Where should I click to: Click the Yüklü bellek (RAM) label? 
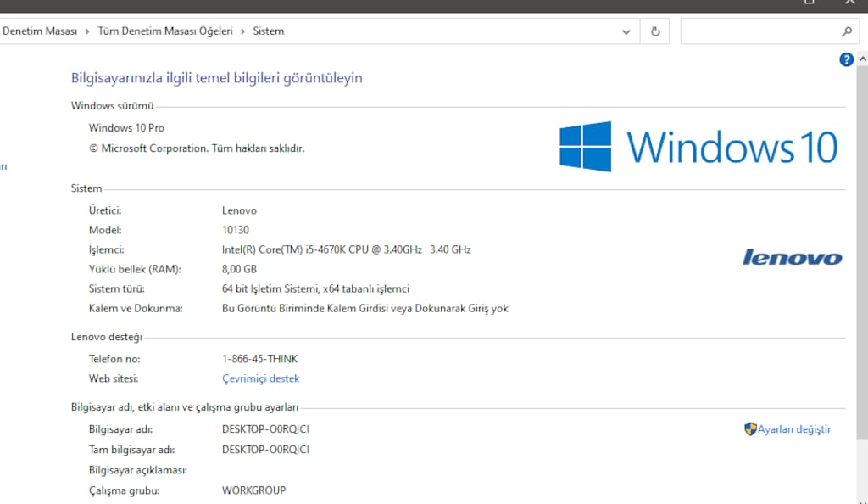pyautogui.click(x=135, y=269)
